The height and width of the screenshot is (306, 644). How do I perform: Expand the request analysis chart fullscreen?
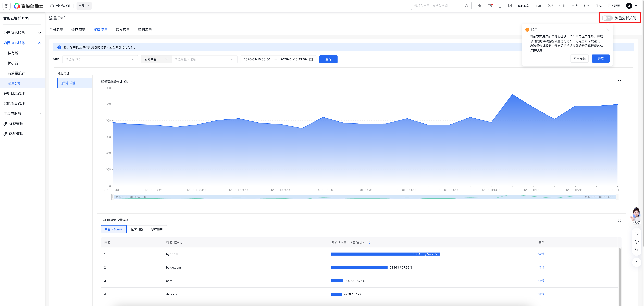click(619, 82)
